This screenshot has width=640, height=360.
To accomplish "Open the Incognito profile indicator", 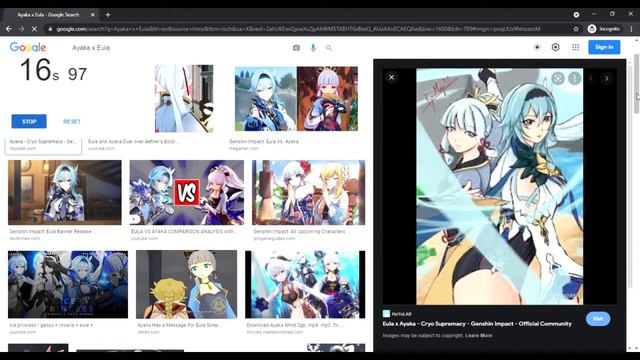I will coord(604,29).
